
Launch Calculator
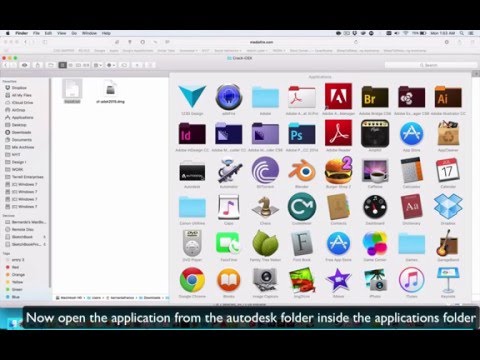[x=411, y=170]
